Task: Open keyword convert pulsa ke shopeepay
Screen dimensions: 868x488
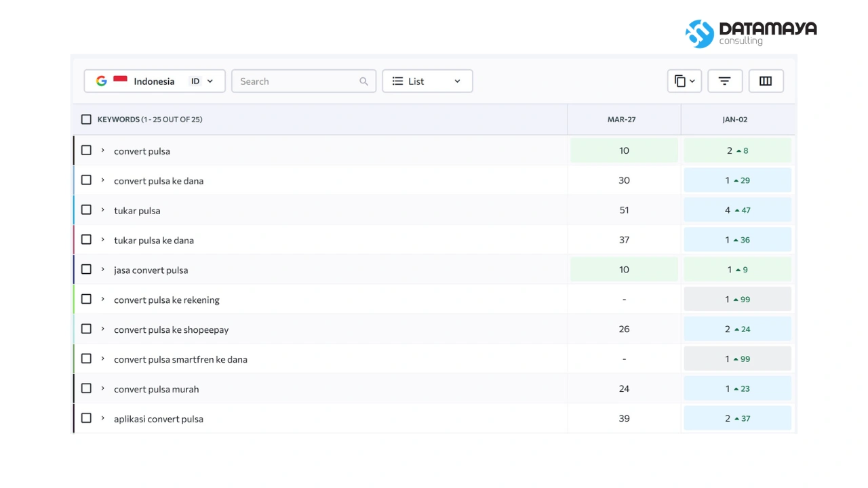Action: pos(172,330)
